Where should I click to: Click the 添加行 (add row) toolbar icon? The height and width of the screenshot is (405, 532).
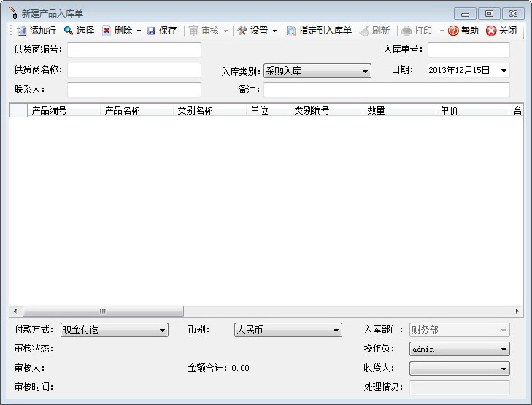click(x=21, y=31)
